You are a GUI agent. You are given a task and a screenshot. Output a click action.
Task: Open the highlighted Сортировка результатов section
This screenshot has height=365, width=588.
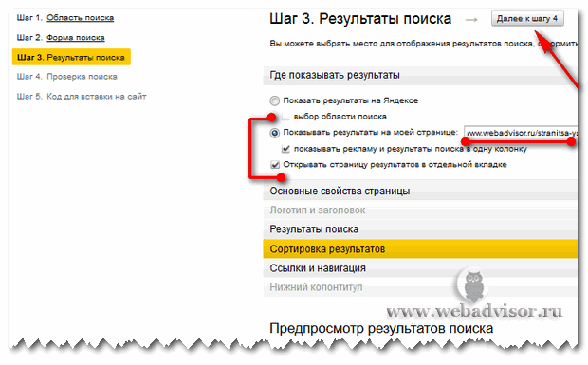pyautogui.click(x=420, y=249)
